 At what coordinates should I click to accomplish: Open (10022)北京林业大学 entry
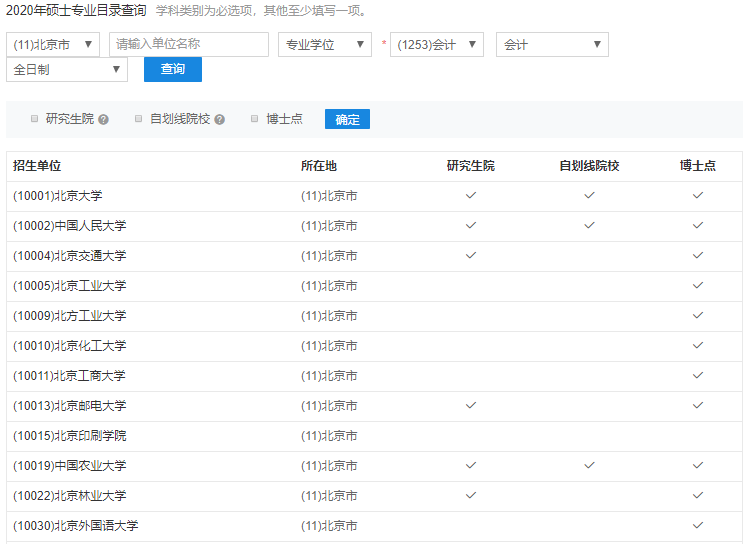[70, 496]
